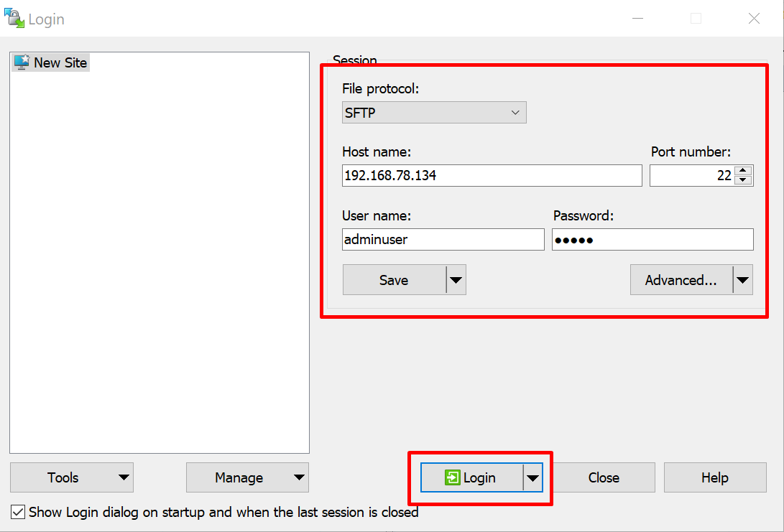
Task: Open the Manage menu button
Action: [247, 477]
